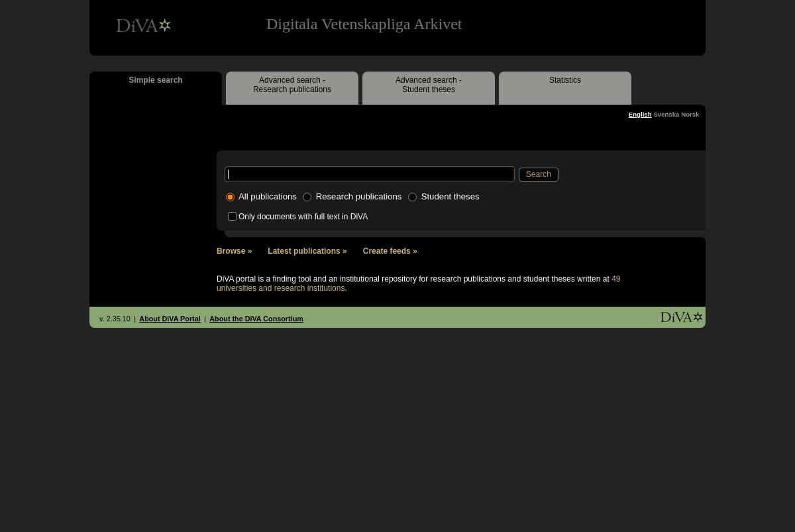The height and width of the screenshot is (532, 795).
Task: Click version text v. 2.35.10
Action: 115,319
